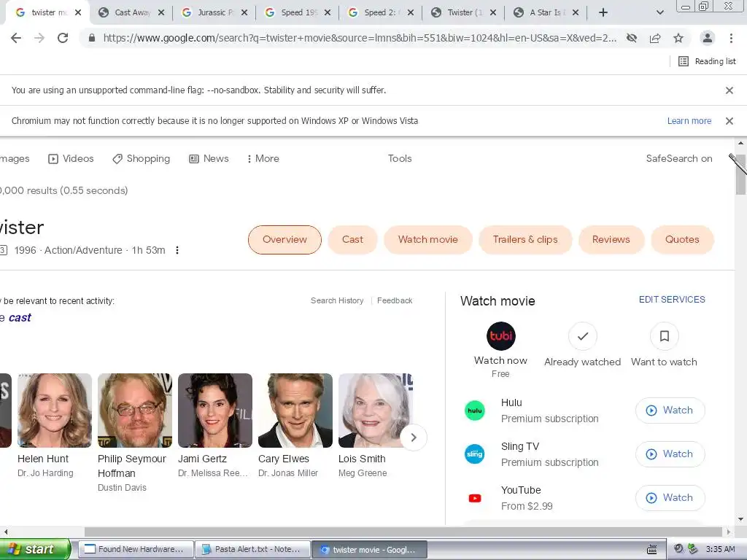747x560 pixels.
Task: Click the lock icon in the address bar
Action: pyautogui.click(x=92, y=38)
